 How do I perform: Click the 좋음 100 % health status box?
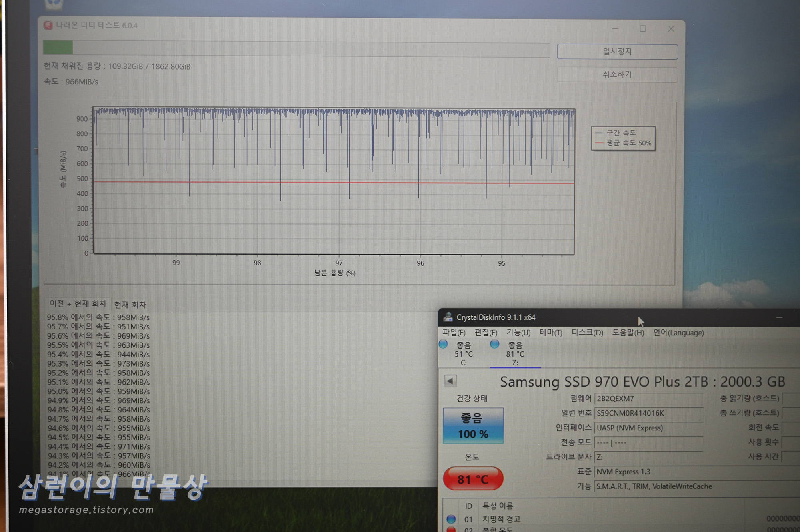tap(473, 426)
